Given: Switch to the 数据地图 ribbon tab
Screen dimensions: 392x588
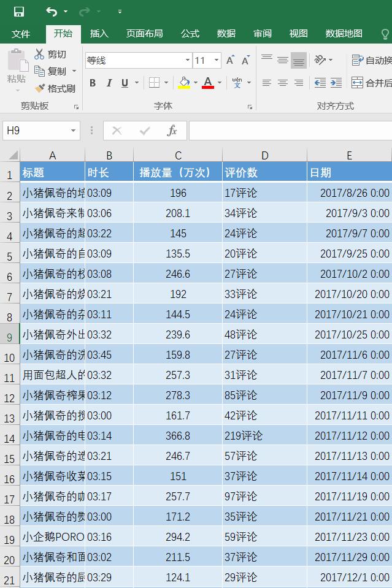Looking at the screenshot, I should click(x=344, y=34).
